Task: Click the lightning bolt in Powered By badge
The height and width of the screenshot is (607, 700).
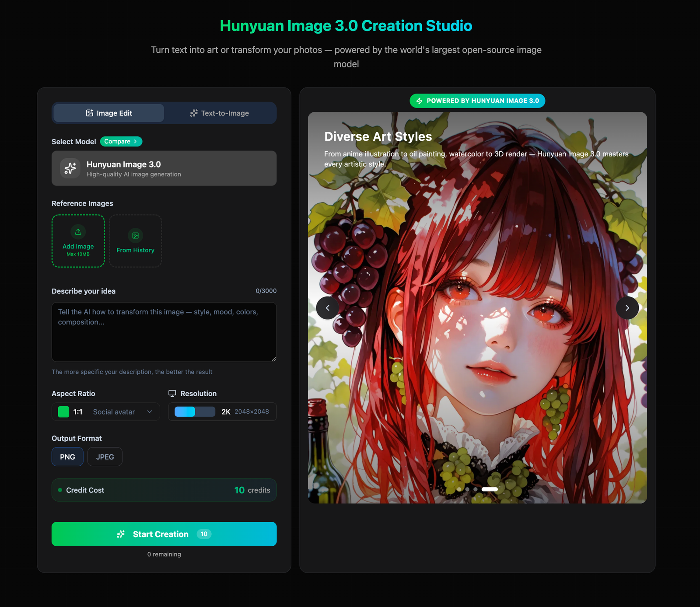Action: 419,101
